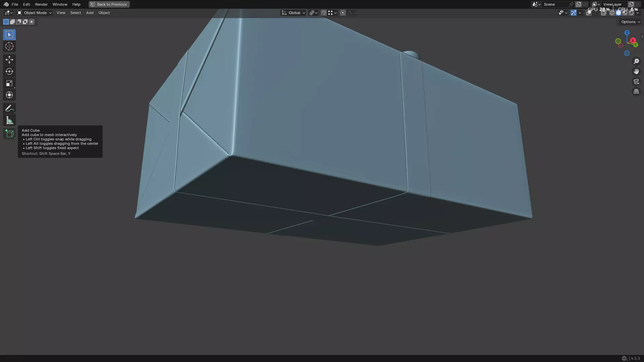The image size is (644, 362).
Task: Open gizmo options dropdown arrow
Action: 580,13
